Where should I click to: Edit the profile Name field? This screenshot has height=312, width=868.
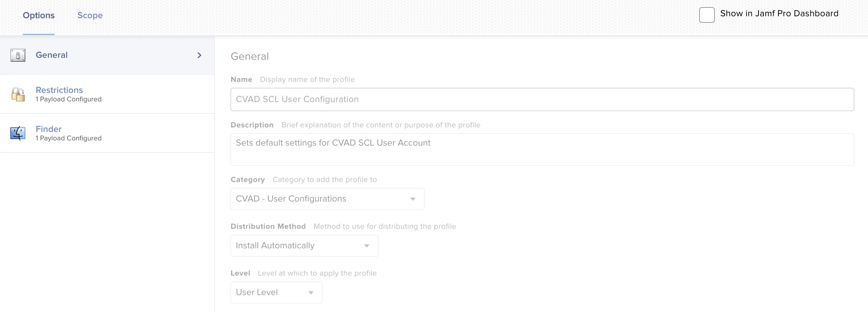click(542, 99)
